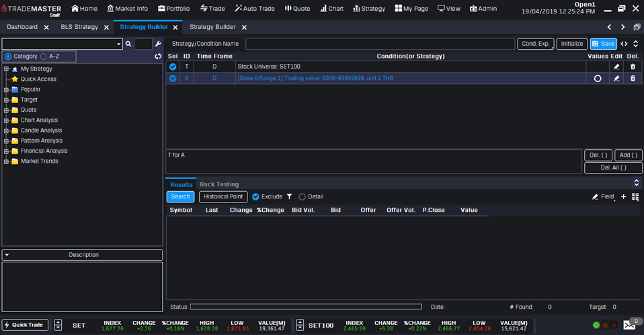Click the SET index selector stepper
The image size is (644, 335).
[x=58, y=325]
